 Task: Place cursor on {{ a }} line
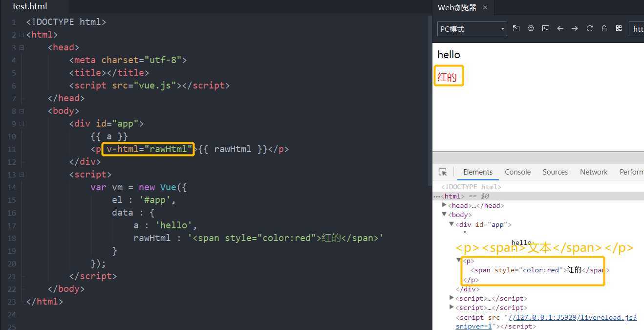point(109,136)
